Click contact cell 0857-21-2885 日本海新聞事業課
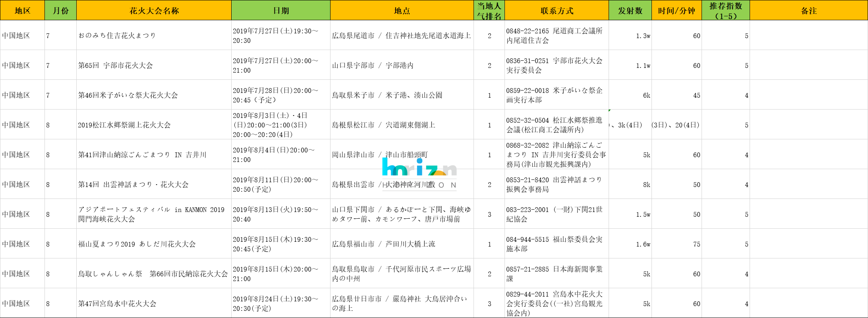Screen dimensions: 868x318 [x=557, y=274]
